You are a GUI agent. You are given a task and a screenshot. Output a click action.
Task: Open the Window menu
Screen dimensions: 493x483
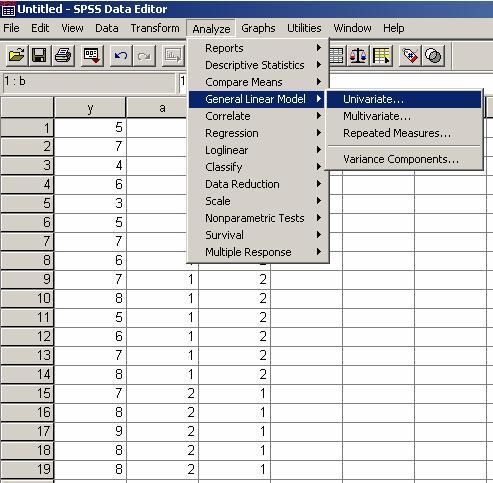click(x=352, y=28)
